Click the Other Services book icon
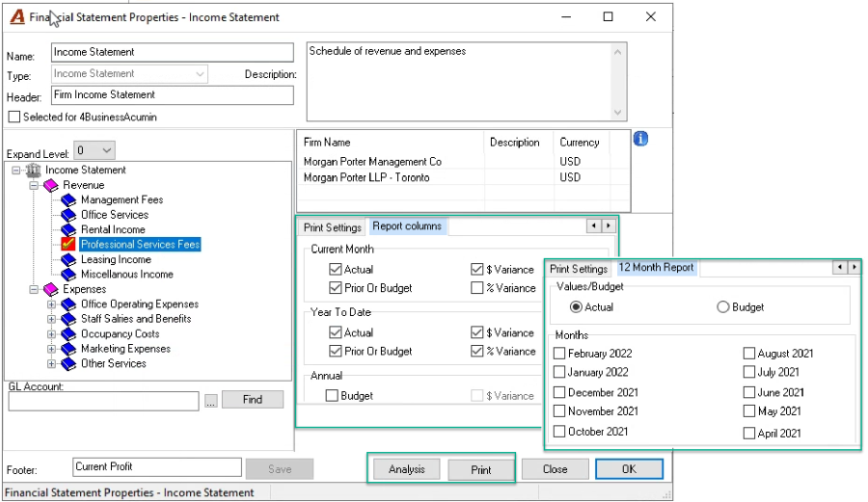Viewport: 868px width, 502px height. tap(68, 364)
